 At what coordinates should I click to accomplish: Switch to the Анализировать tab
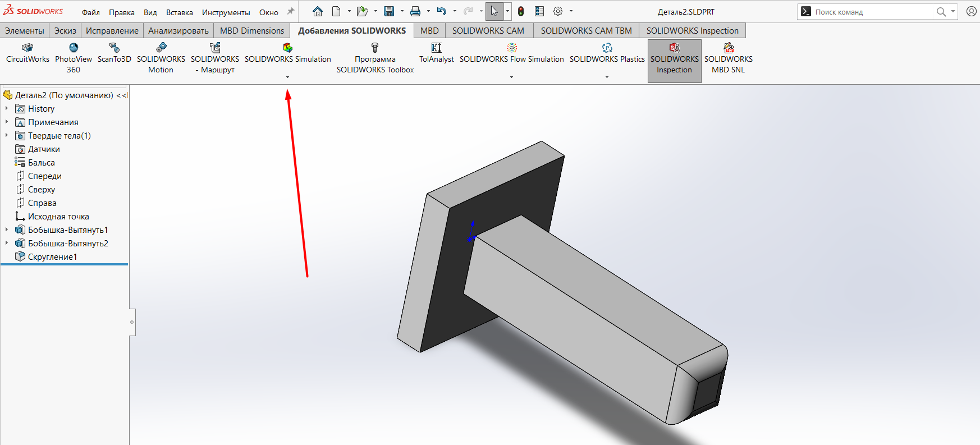coord(178,31)
